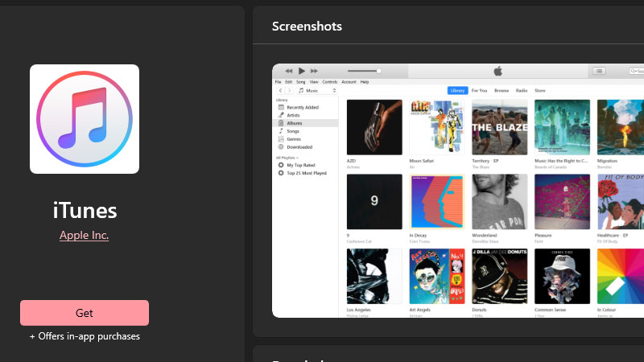Click the Los Angeles album cover
644x362 pixels.
pos(374,276)
